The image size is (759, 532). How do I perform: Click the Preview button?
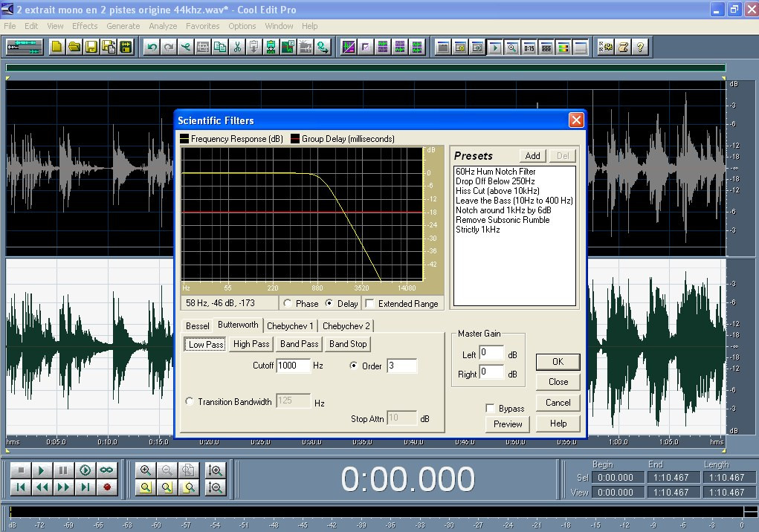point(508,424)
